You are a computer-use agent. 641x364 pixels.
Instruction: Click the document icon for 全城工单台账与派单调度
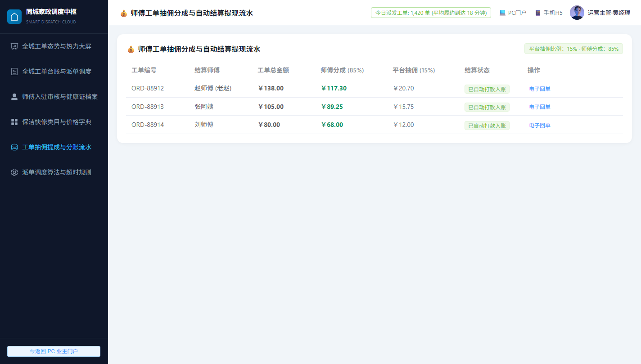pyautogui.click(x=14, y=72)
